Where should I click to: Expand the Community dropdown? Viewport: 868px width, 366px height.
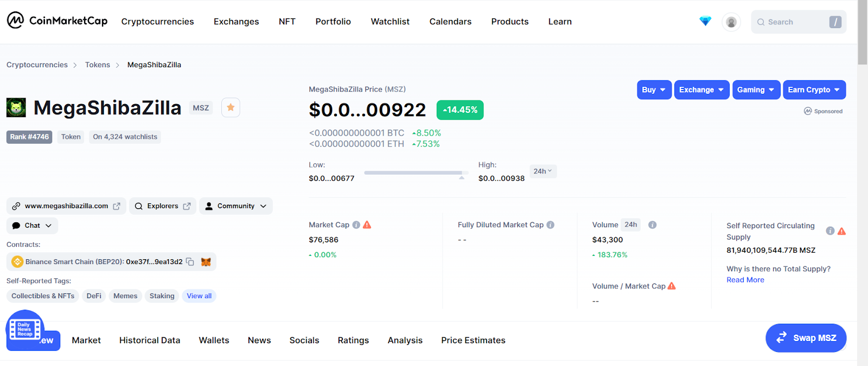[236, 206]
